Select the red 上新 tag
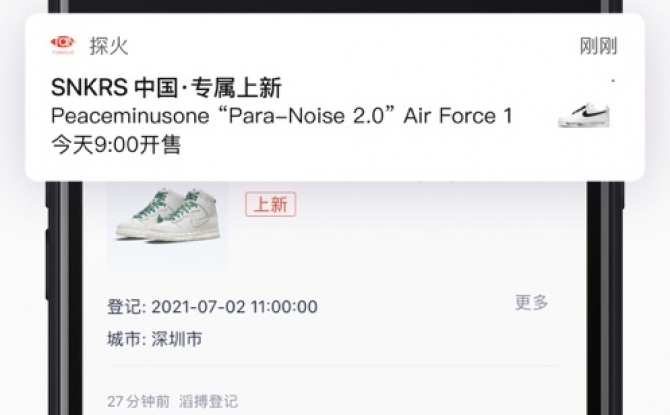The width and height of the screenshot is (670, 415). click(270, 204)
